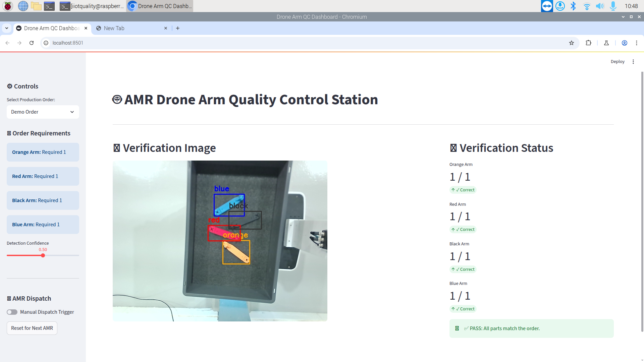The height and width of the screenshot is (362, 644).
Task: Enable the Manual Dispatch Trigger toggle
Action: (x=12, y=312)
